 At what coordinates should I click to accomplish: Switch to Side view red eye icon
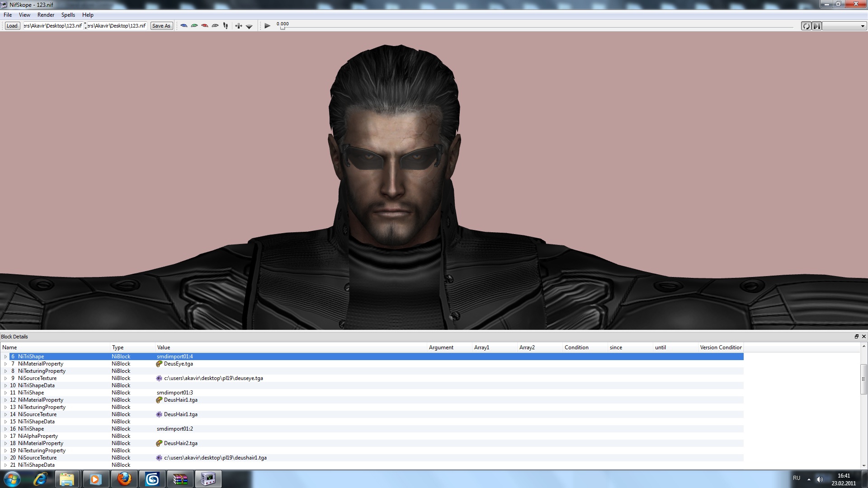pos(205,26)
